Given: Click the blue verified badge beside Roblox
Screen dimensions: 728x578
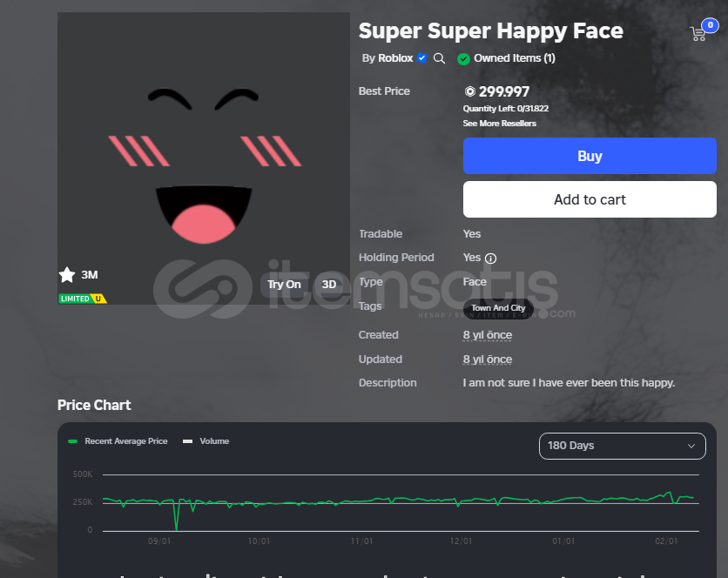Looking at the screenshot, I should point(421,58).
